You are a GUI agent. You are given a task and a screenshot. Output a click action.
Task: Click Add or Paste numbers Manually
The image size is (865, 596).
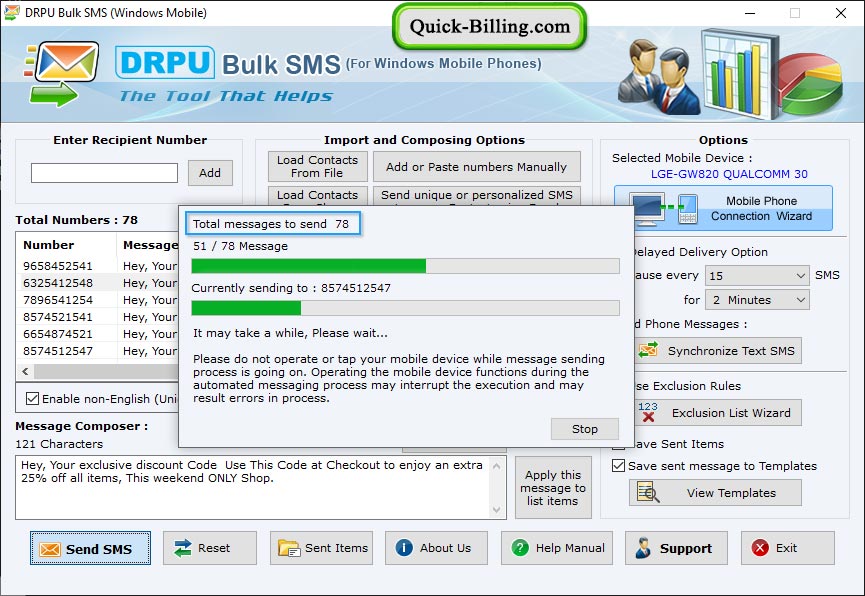pyautogui.click(x=477, y=166)
